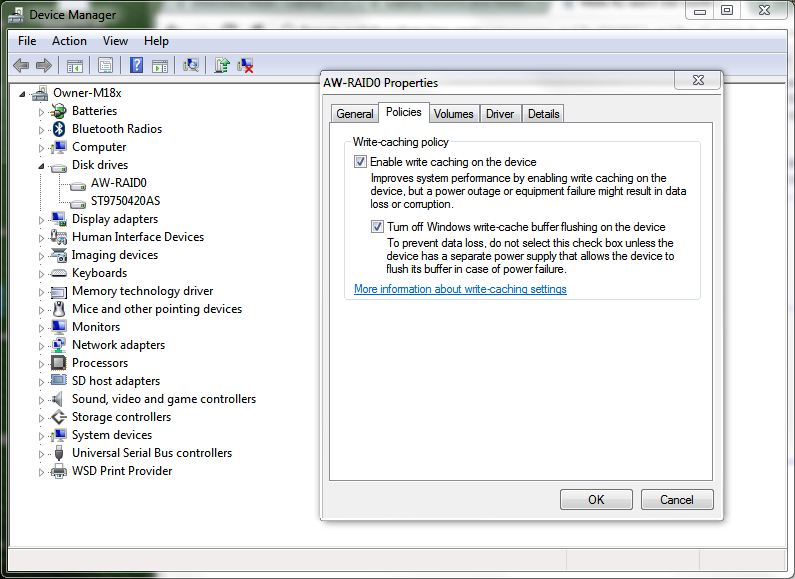795x579 pixels.
Task: Click the Back arrow toolbar icon
Action: 21,65
